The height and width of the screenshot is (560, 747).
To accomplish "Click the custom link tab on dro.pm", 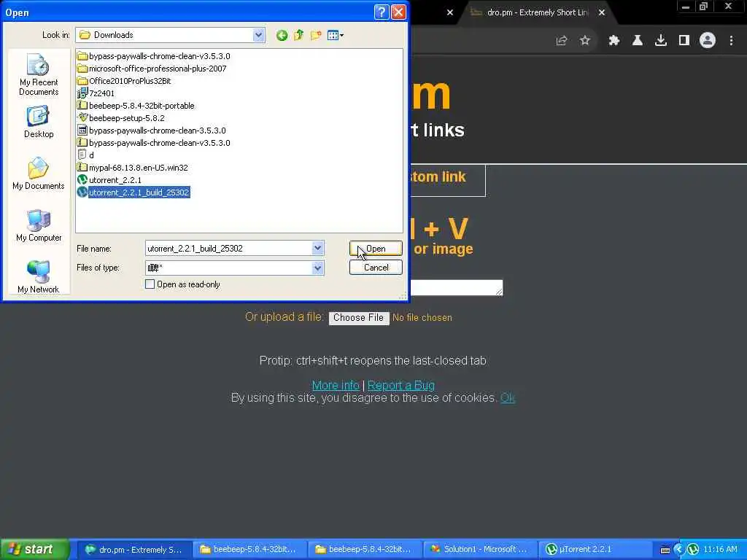I will tap(447, 180).
